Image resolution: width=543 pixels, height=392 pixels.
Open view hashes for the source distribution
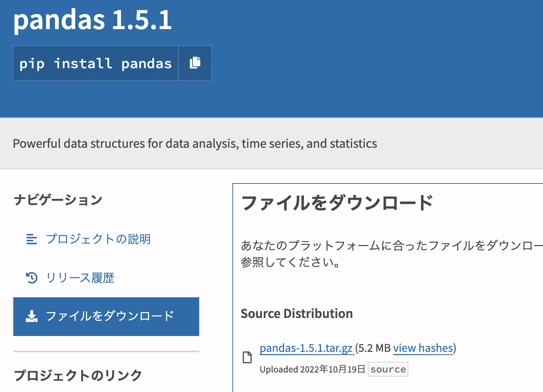click(x=423, y=348)
